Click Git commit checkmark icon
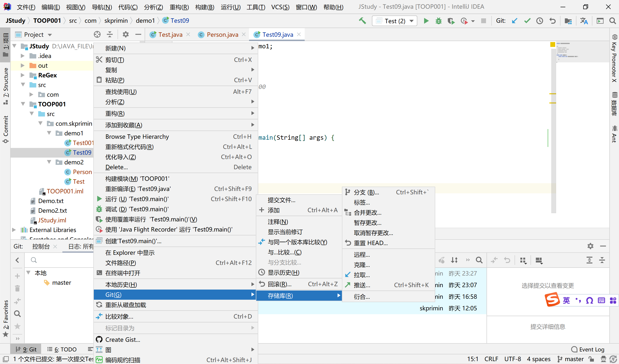 527,21
